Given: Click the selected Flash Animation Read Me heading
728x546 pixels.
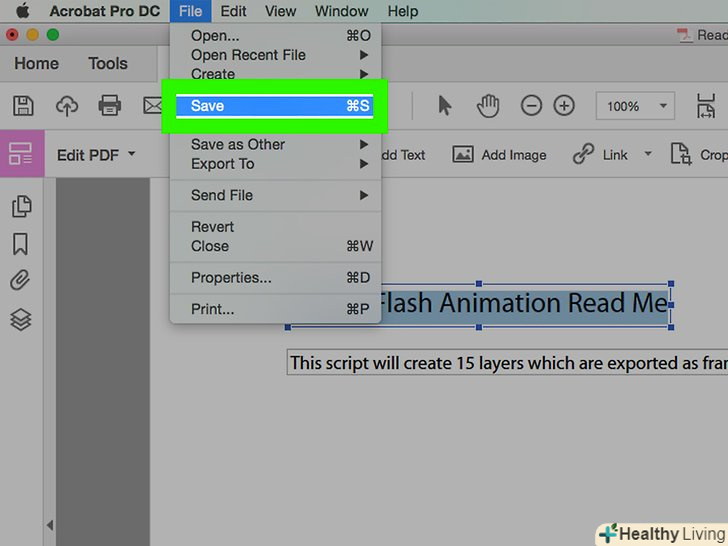Looking at the screenshot, I should click(525, 304).
